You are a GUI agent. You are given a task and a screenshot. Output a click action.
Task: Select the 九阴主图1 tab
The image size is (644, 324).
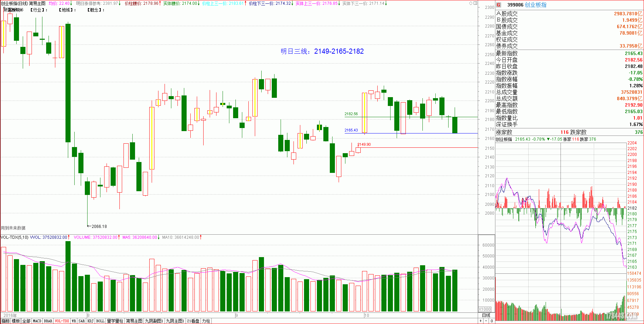click(x=175, y=321)
